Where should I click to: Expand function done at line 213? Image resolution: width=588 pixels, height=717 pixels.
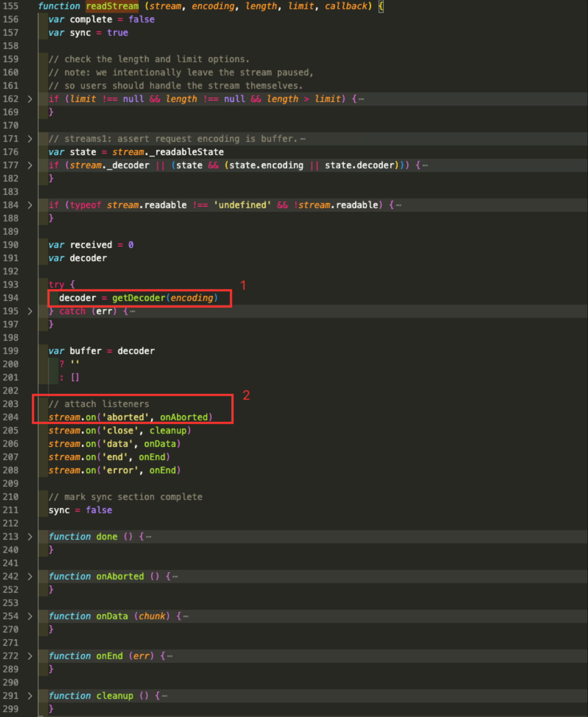click(x=30, y=536)
